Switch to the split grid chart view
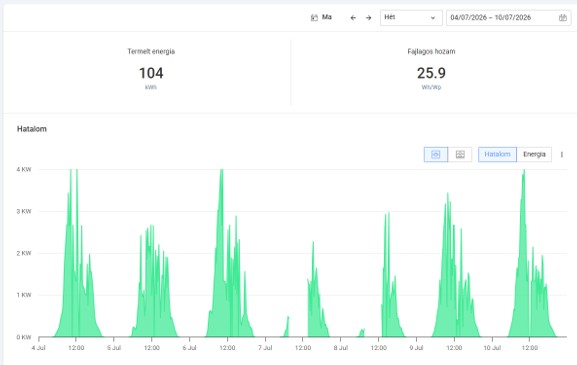The width and height of the screenshot is (577, 365). pos(460,155)
